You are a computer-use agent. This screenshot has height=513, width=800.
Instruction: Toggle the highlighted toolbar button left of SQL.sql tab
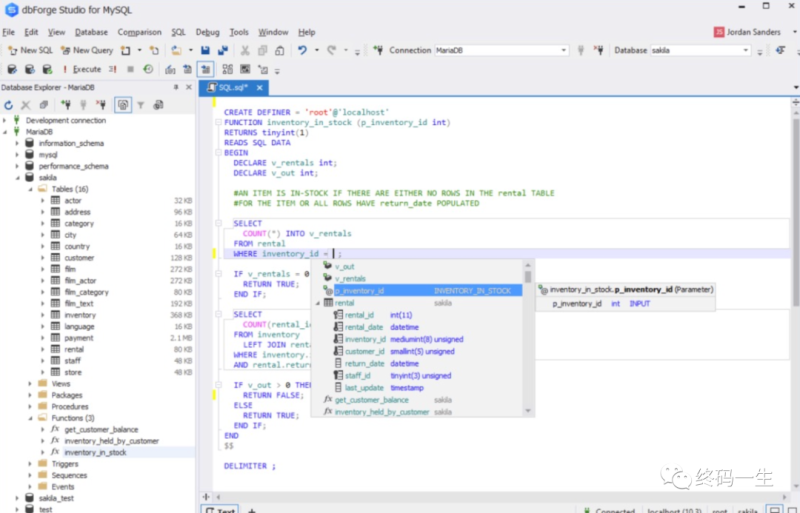click(x=205, y=69)
